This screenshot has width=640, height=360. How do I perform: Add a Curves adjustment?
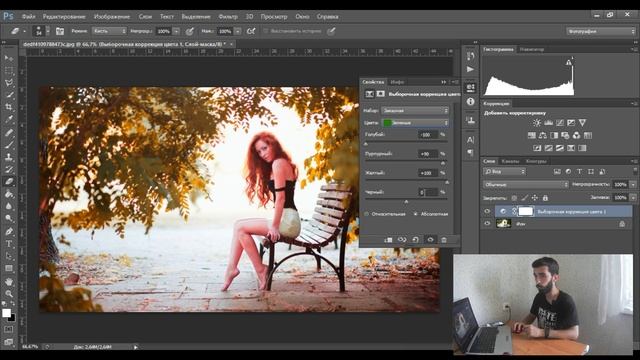(x=560, y=122)
